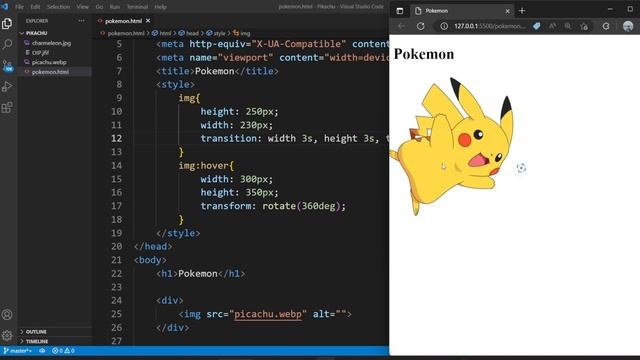Click the zoom magnifier icon in address bar

[568, 26]
